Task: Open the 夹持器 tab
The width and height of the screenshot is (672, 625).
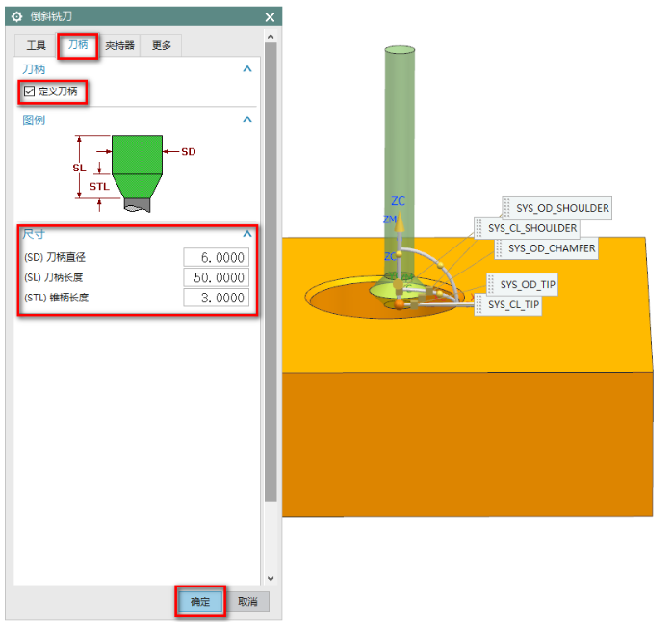Action: (x=119, y=45)
